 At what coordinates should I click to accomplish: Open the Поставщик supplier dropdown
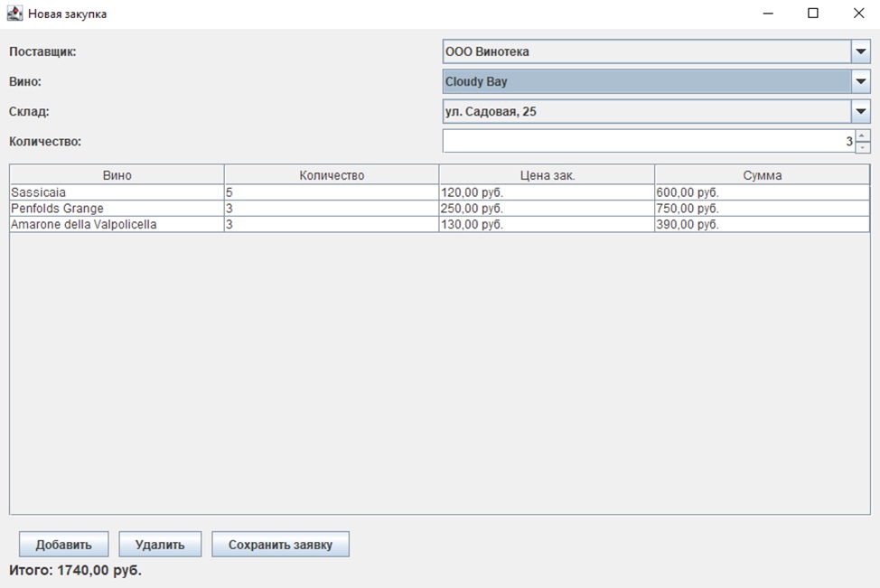pyautogui.click(x=860, y=52)
